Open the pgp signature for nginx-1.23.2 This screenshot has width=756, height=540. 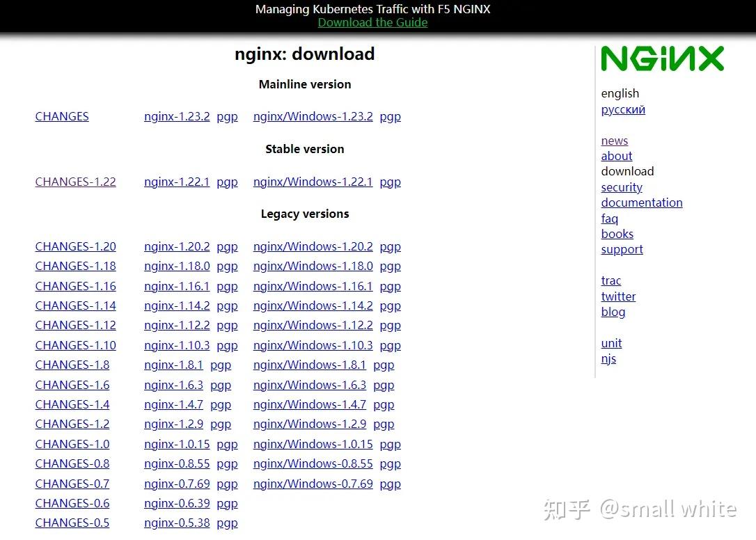(x=227, y=116)
